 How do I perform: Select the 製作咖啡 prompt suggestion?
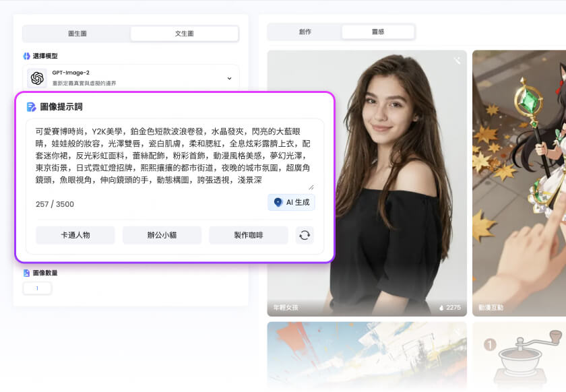(249, 235)
